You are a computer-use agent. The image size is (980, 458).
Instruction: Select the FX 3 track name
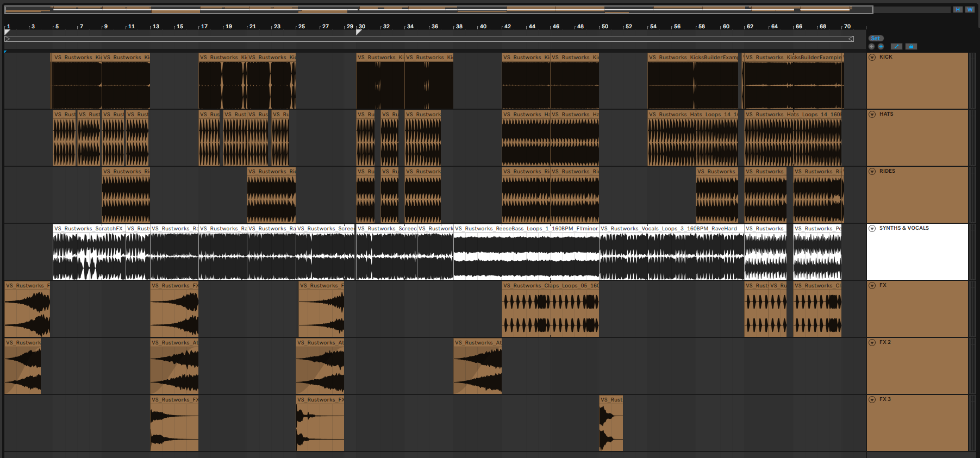click(885, 399)
